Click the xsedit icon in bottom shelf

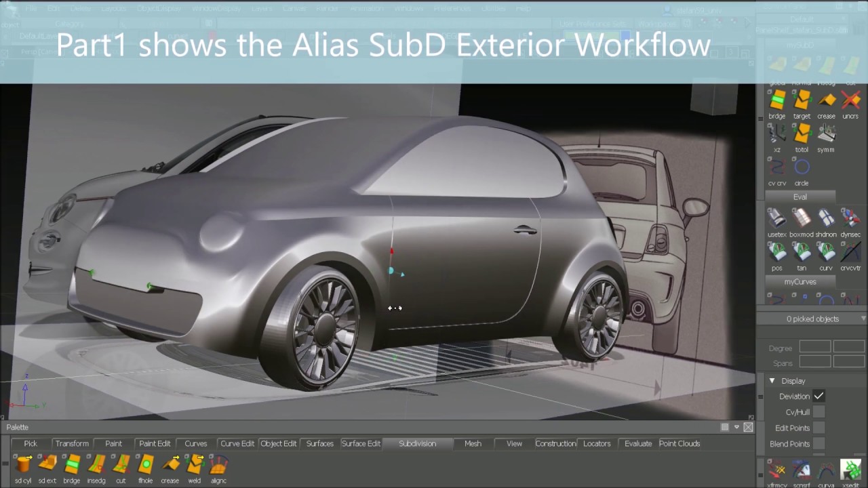pyautogui.click(x=850, y=469)
